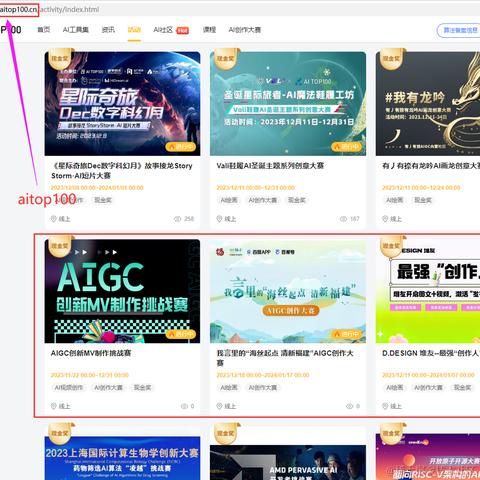This screenshot has width=480, height=480.
Task: Click the AI创作大赛 tag on the D.DESIGN card
Action: pos(428,387)
